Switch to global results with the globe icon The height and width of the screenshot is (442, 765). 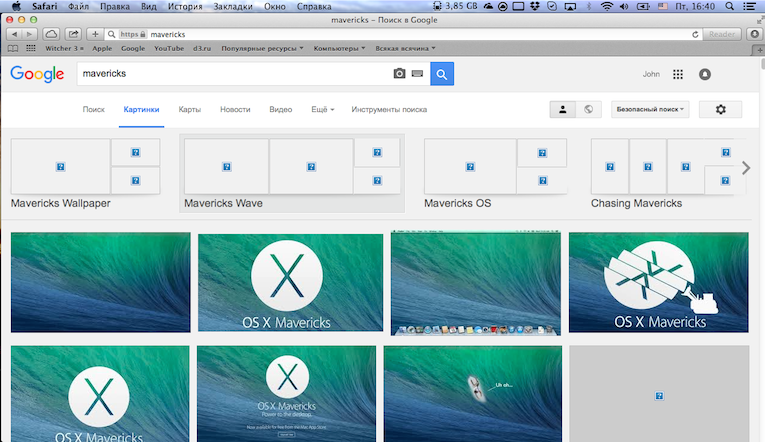(x=588, y=109)
